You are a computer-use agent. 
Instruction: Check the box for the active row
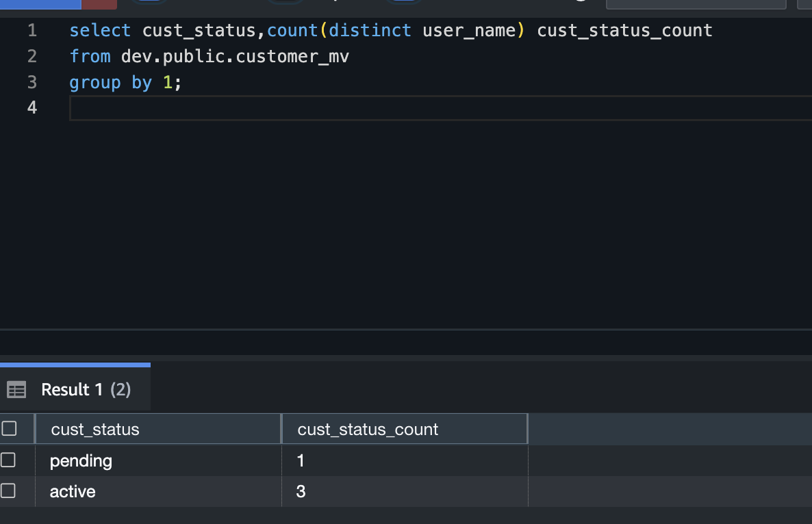tap(8, 490)
